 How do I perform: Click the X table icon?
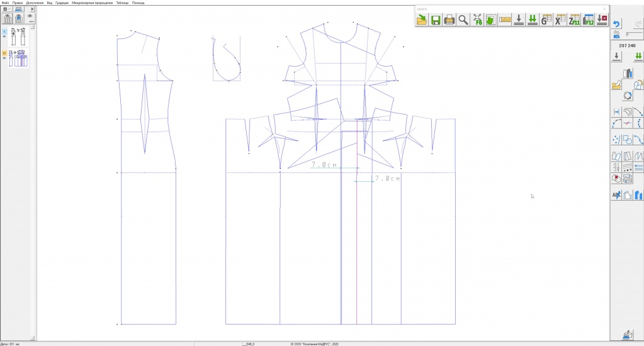[x=560, y=20]
